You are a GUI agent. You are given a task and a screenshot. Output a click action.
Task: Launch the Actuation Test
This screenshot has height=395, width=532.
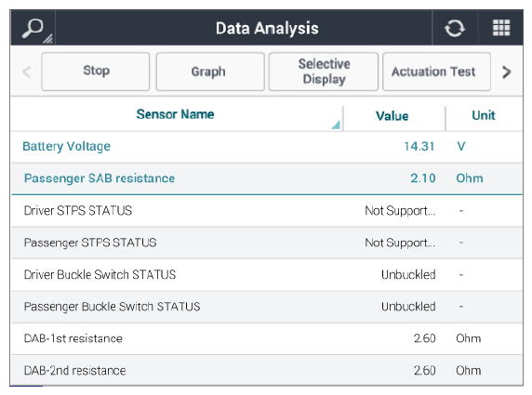pyautogui.click(x=436, y=72)
